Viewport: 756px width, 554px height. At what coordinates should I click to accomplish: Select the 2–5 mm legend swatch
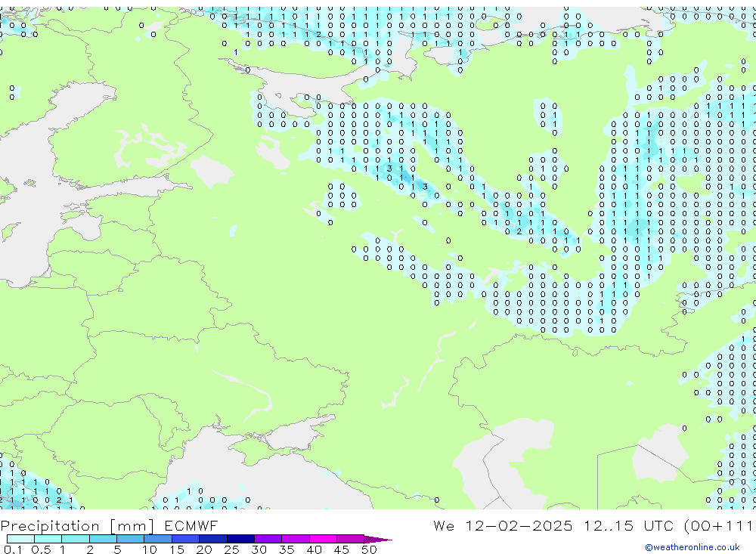pyautogui.click(x=103, y=539)
